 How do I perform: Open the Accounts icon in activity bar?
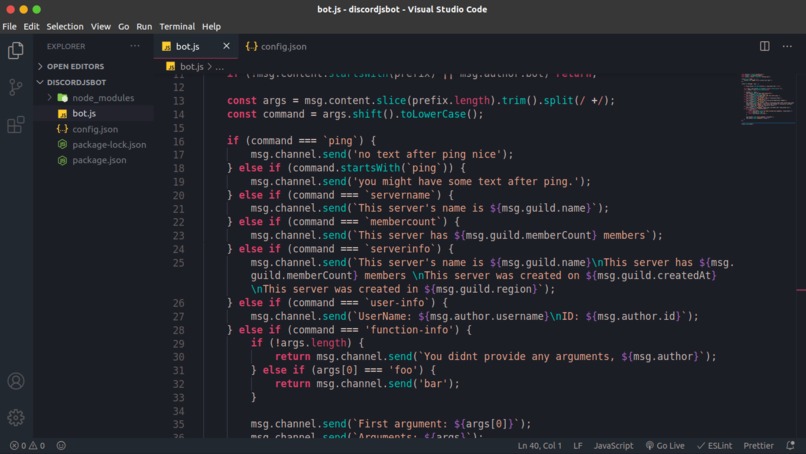(x=15, y=381)
